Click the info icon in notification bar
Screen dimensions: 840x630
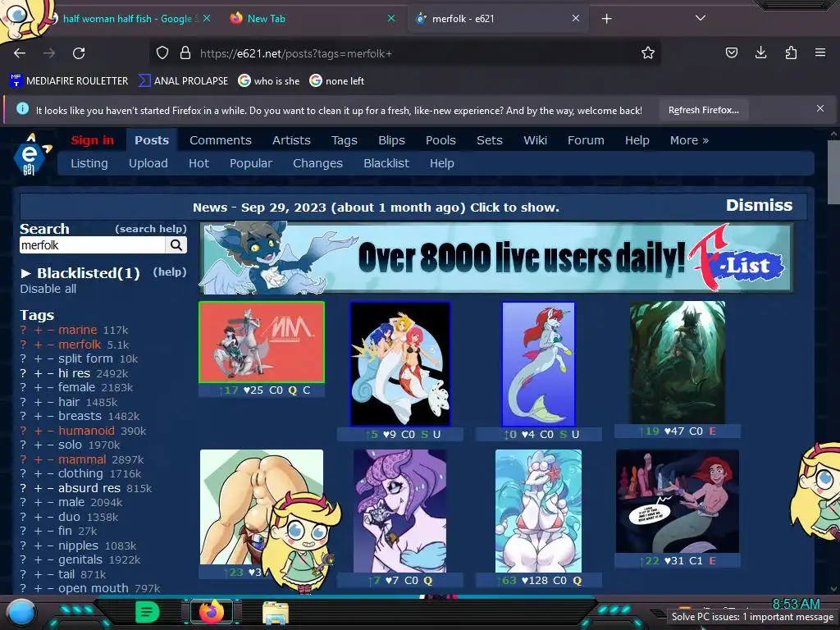click(22, 109)
